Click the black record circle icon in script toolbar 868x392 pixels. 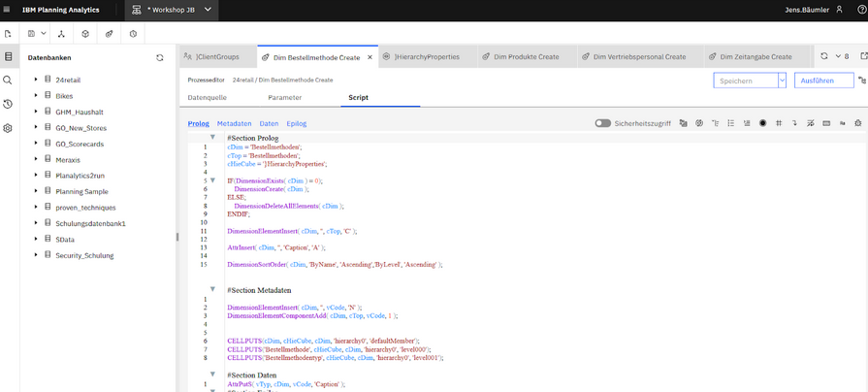click(x=762, y=123)
